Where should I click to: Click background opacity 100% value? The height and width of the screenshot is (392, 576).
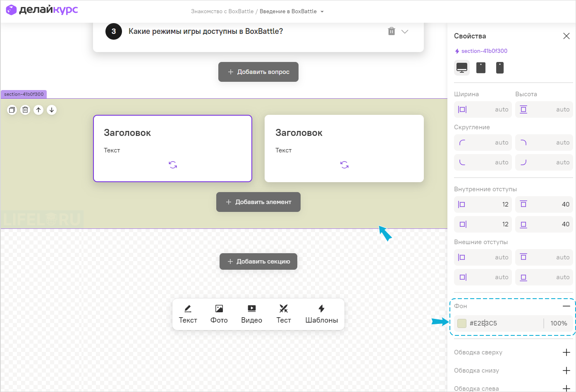(x=559, y=323)
